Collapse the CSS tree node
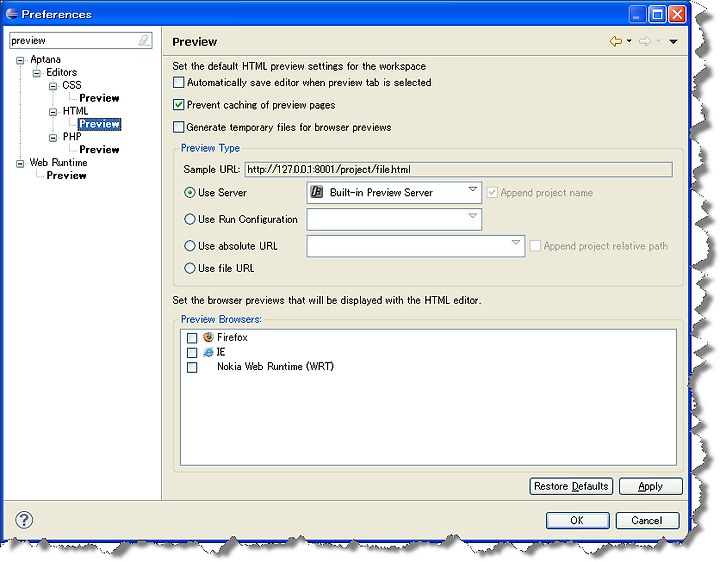 (x=53, y=86)
